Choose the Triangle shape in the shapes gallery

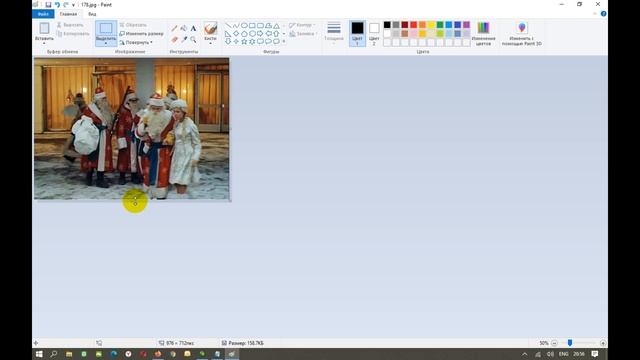click(x=276, y=26)
